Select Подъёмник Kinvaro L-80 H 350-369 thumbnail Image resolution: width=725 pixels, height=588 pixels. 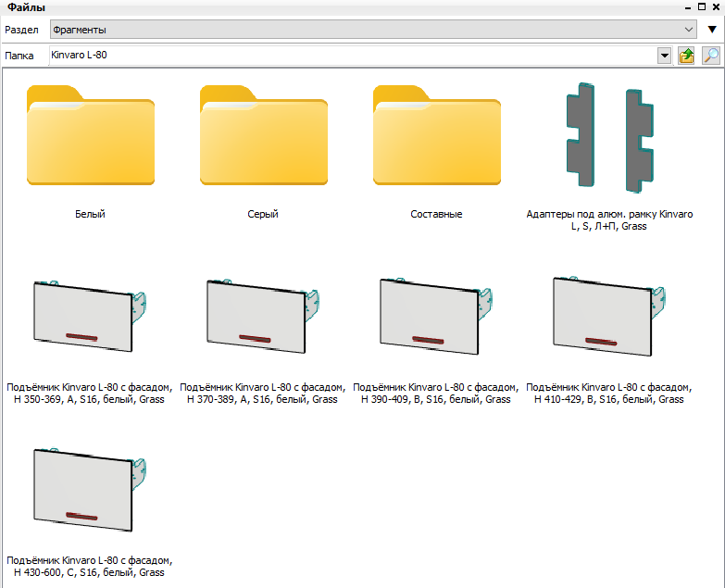(90, 316)
